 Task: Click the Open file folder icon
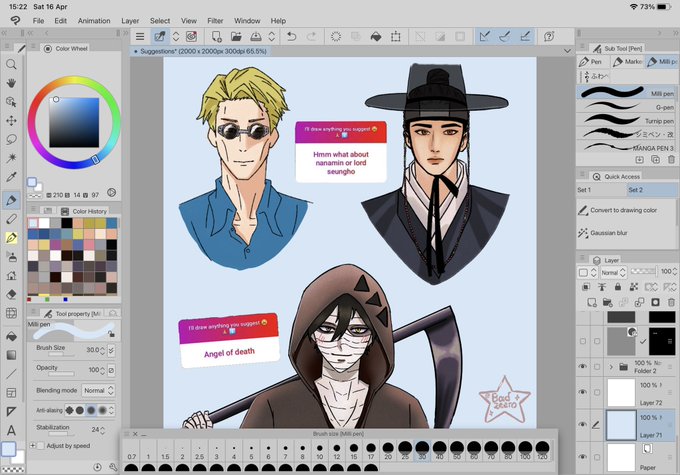click(236, 37)
